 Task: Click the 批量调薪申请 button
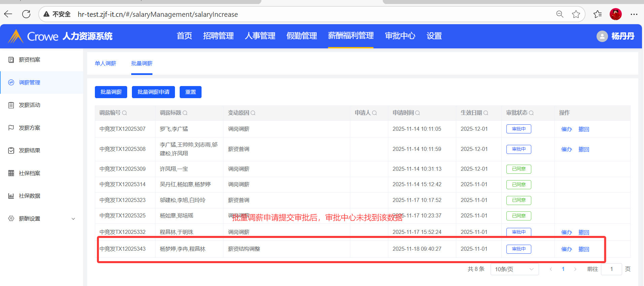[153, 92]
